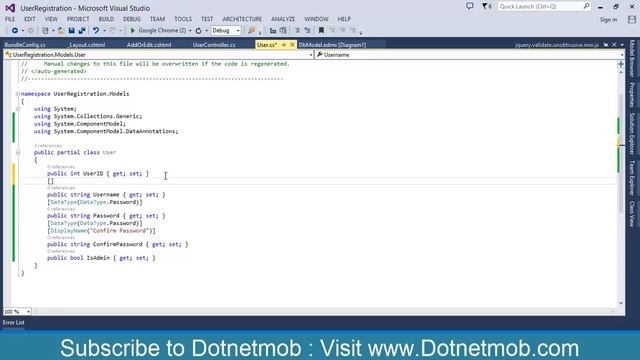The image size is (640, 360).
Task: Open the Class View side panel tab
Action: pos(632,214)
